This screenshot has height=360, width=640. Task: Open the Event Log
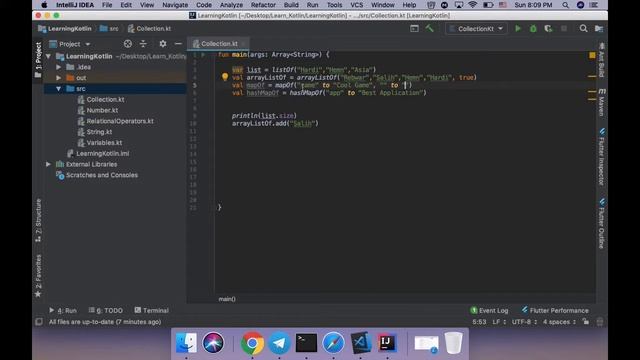pos(489,310)
